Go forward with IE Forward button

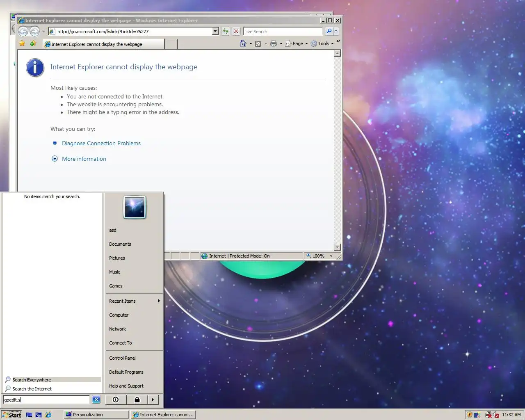[34, 31]
